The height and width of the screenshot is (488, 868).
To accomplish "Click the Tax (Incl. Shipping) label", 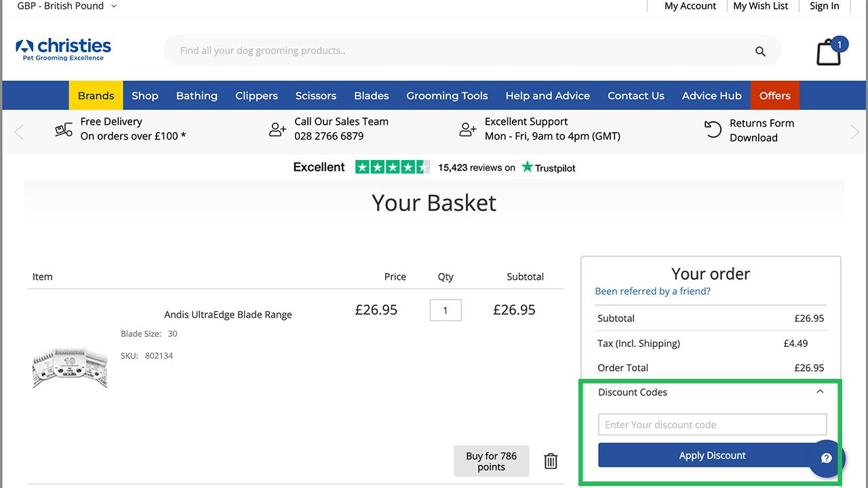I will (x=639, y=344).
